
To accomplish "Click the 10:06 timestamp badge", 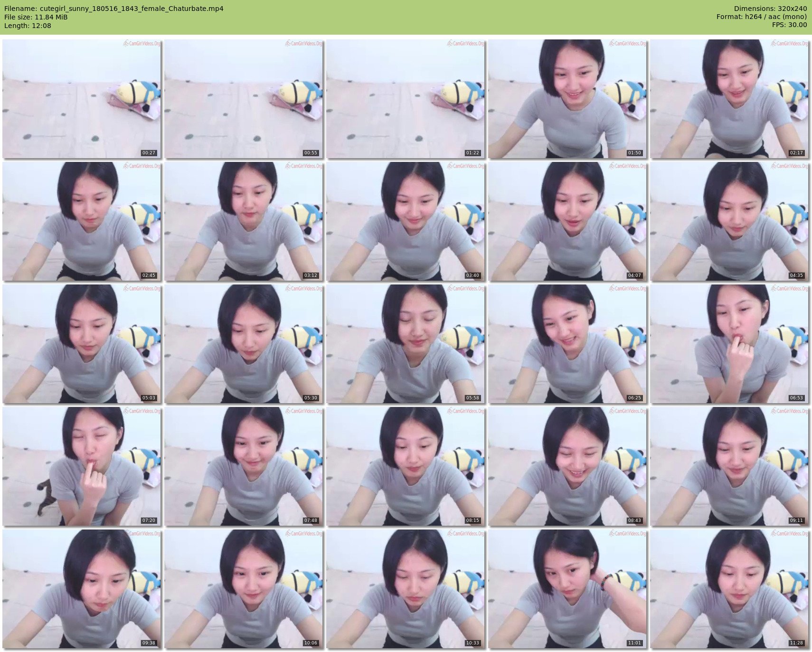I will pyautogui.click(x=311, y=643).
